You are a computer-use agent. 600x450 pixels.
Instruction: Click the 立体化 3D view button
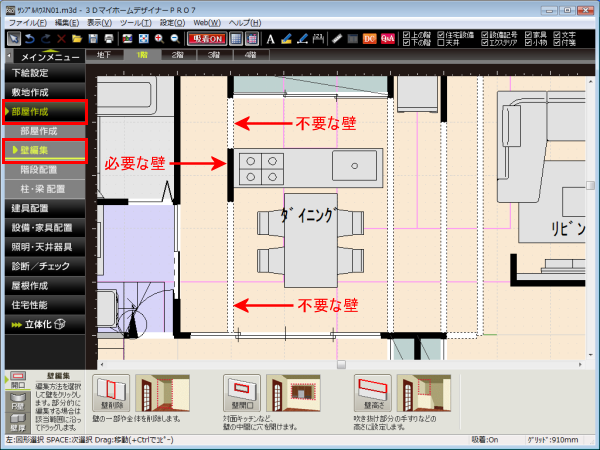[x=44, y=323]
